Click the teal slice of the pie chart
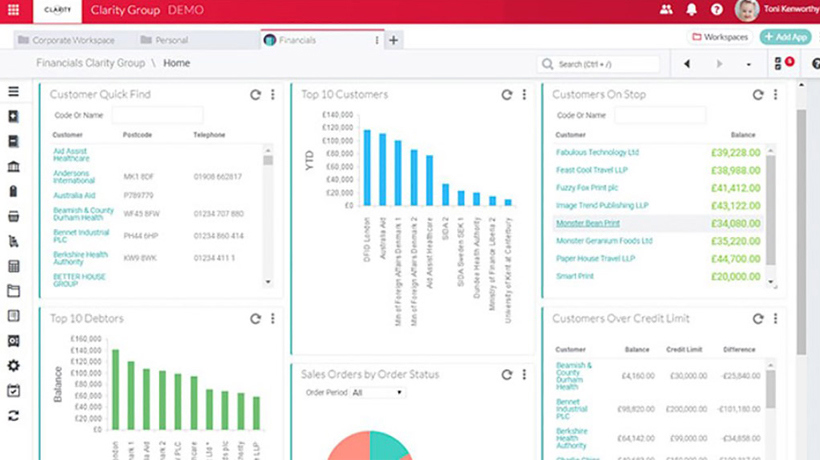The height and width of the screenshot is (460, 820). point(388,446)
